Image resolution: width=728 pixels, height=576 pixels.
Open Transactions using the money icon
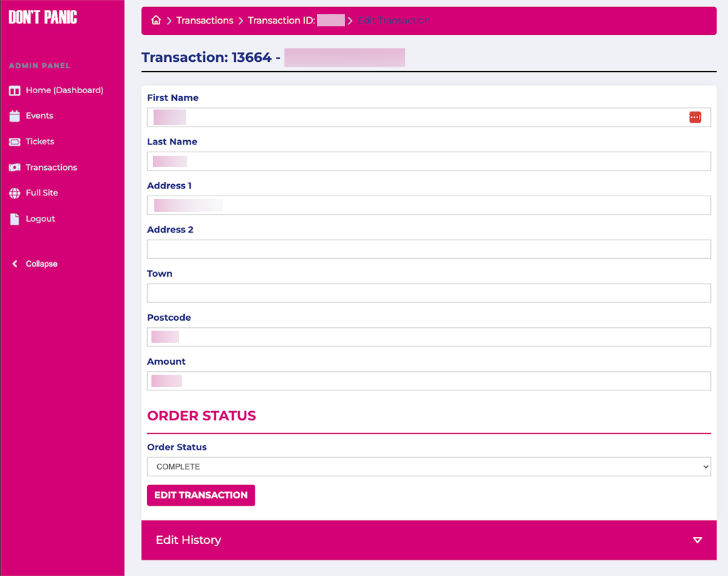[x=15, y=167]
